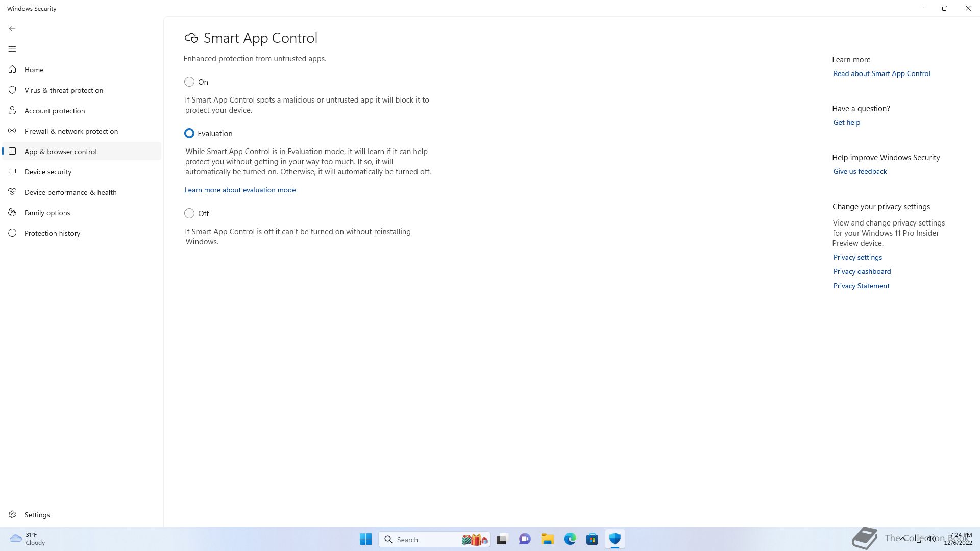Select App & browser control label in sidebar
The width and height of the screenshot is (980, 551).
[60, 152]
